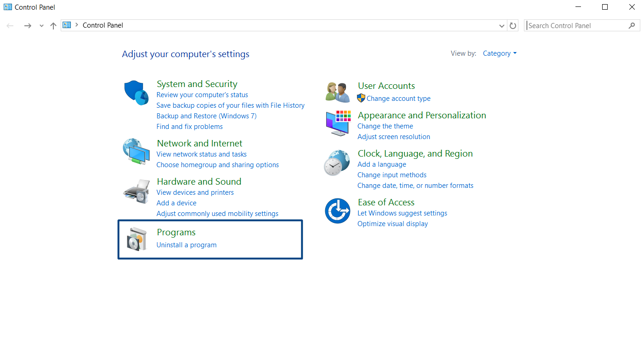Click Adjust screen resolution
644x338 pixels.
pyautogui.click(x=394, y=137)
